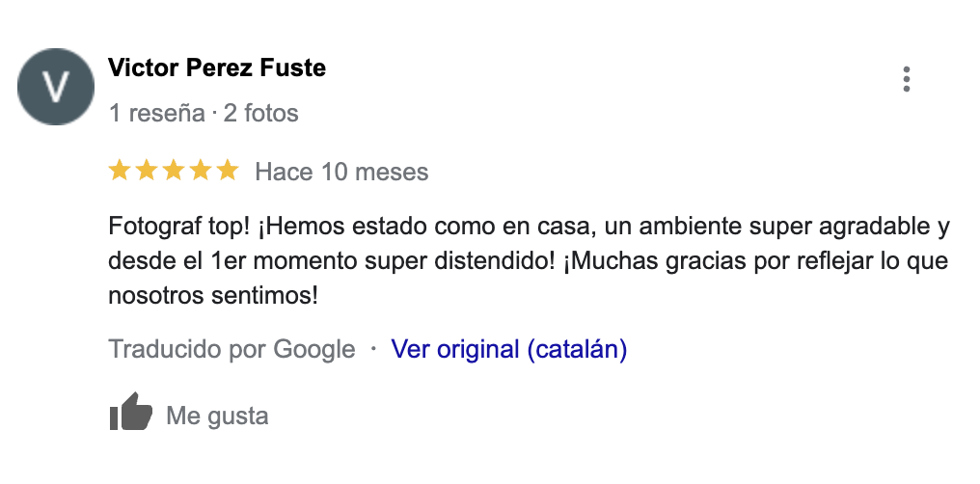Show original review via "Ver original (catalán)"

point(508,349)
